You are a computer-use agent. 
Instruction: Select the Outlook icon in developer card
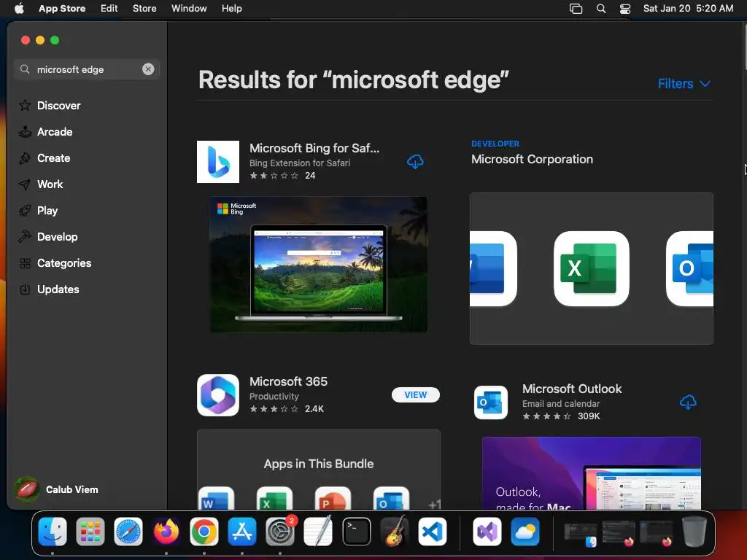tap(690, 268)
